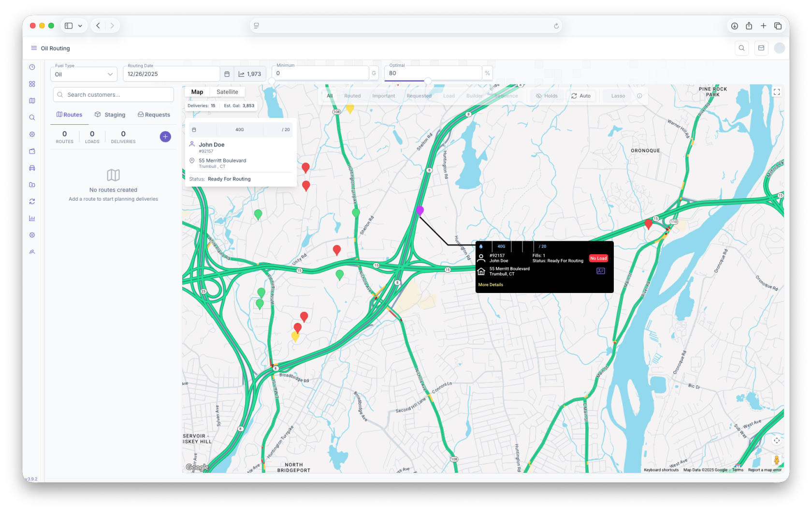Viewport: 812px width, 512px height.
Task: Open the hamburger menu beside Oil Routing
Action: [34, 48]
